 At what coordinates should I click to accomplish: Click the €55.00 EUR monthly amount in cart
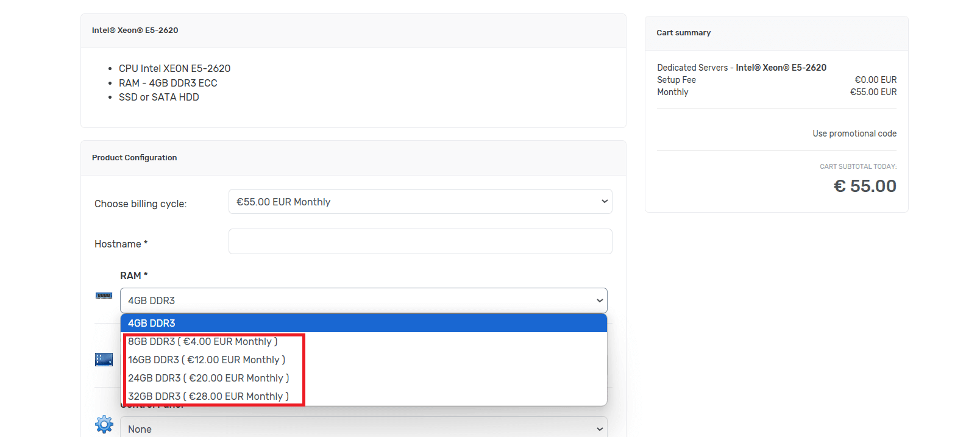pyautogui.click(x=873, y=92)
